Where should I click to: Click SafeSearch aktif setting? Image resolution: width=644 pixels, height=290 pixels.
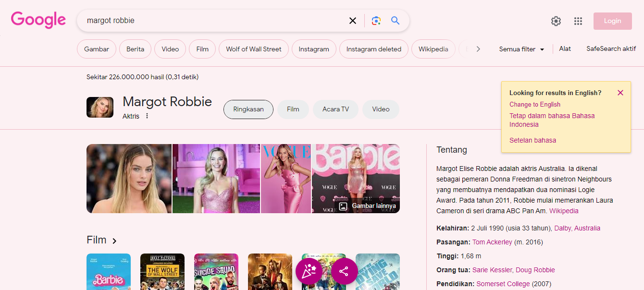pyautogui.click(x=611, y=49)
